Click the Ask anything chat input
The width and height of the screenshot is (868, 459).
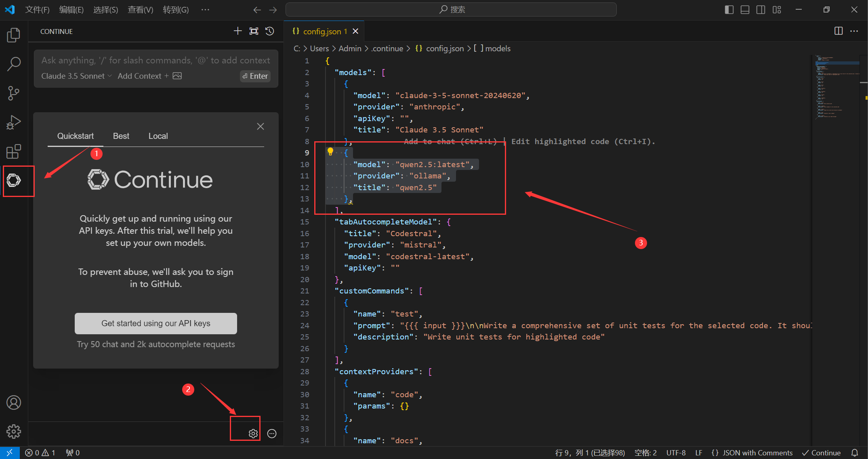[156, 61]
